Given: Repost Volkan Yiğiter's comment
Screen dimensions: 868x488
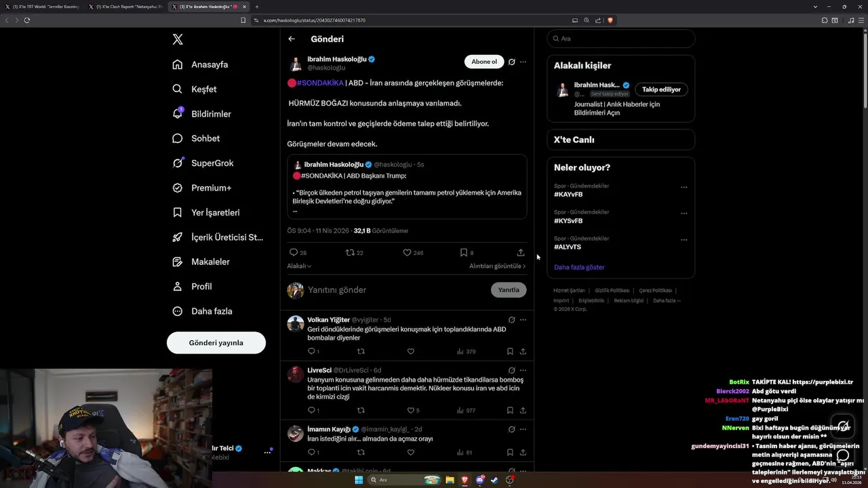Looking at the screenshot, I should pyautogui.click(x=361, y=351).
